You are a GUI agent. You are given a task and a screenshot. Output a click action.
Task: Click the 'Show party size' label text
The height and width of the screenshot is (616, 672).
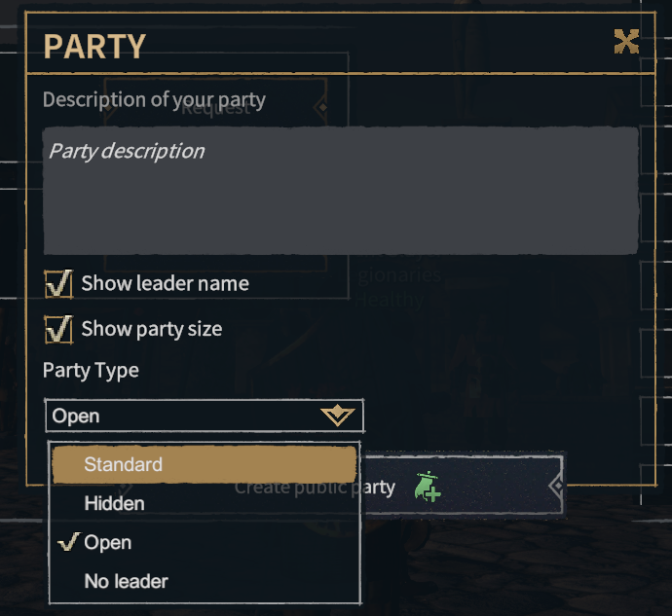(151, 330)
